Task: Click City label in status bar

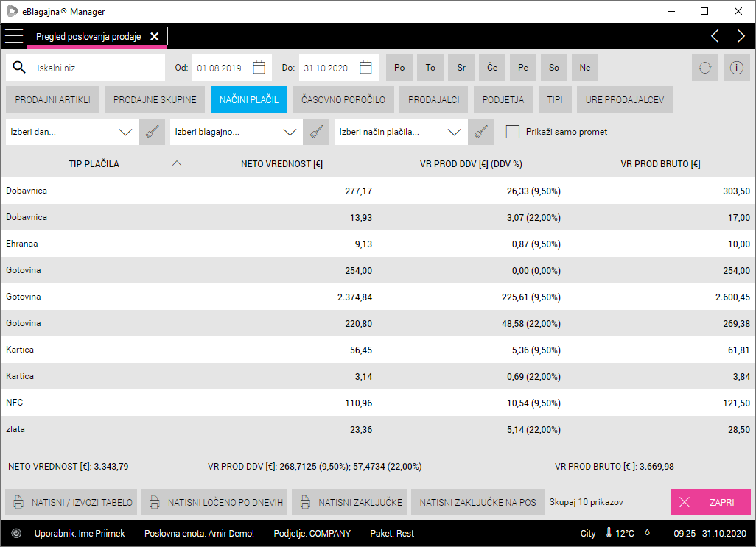Action: [x=588, y=534]
